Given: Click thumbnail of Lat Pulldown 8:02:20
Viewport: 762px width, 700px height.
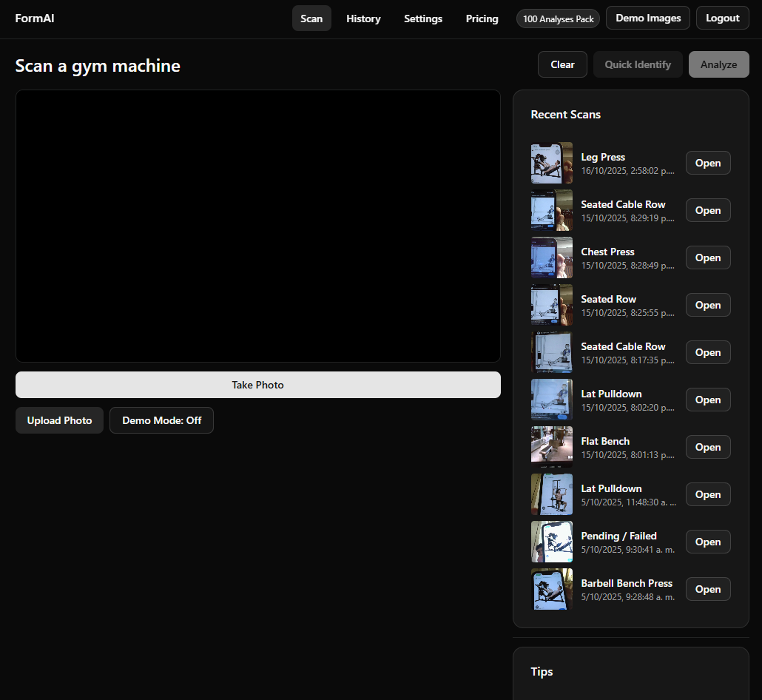Looking at the screenshot, I should [x=552, y=400].
